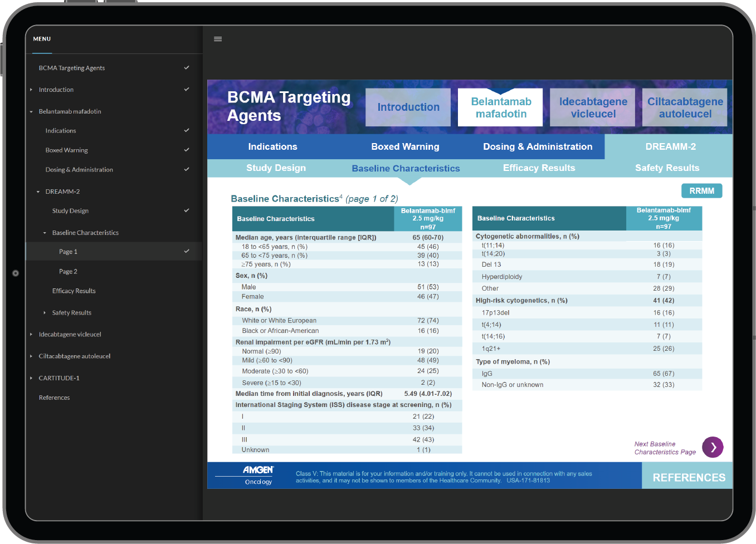The image size is (756, 544).
Task: Open Study Design in side menu
Action: point(70,211)
